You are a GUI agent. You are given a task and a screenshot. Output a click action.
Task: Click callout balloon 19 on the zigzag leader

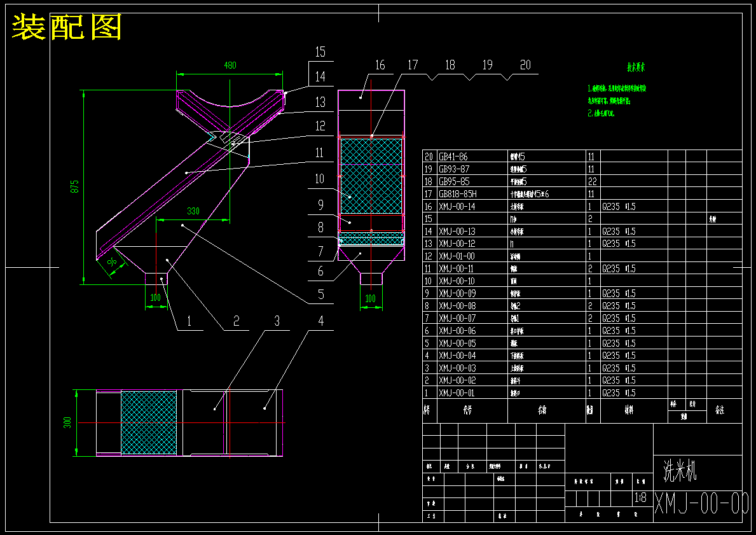coord(488,65)
